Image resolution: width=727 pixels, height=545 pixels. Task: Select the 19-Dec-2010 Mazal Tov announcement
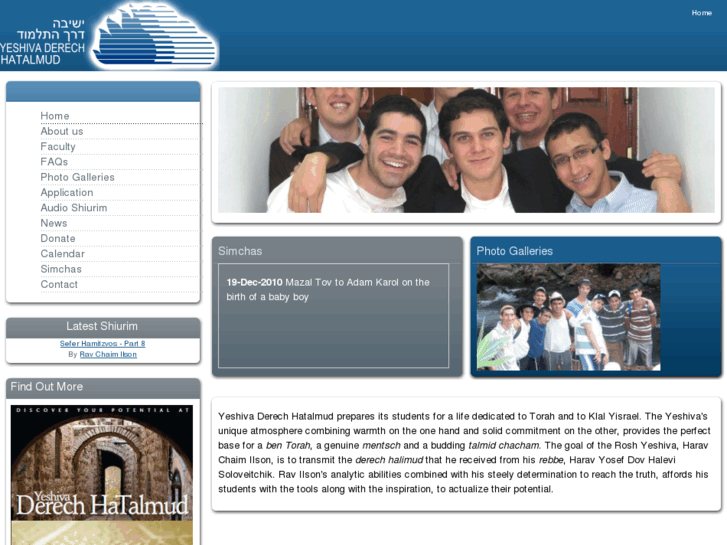pos(328,289)
